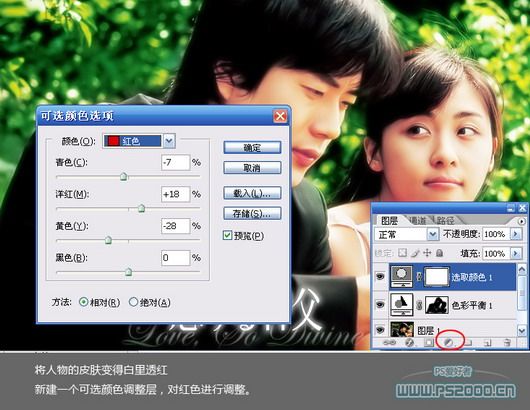The height and width of the screenshot is (410, 530).
Task: Click the 图层 1 photo thumbnail
Action: point(402,329)
